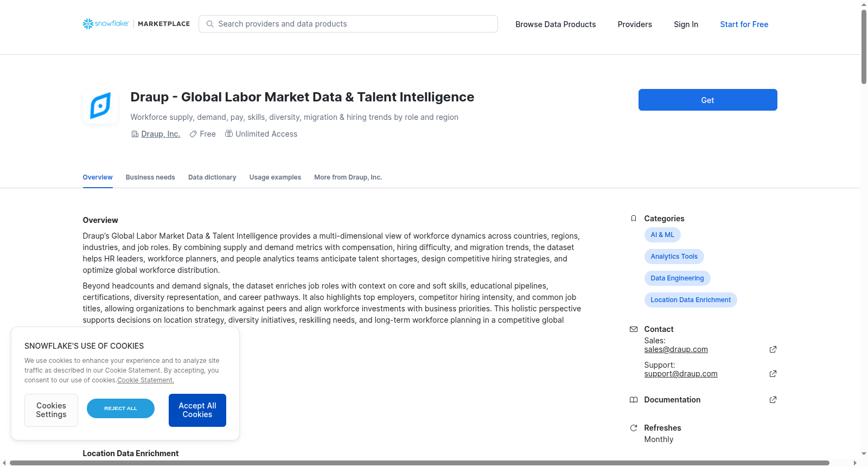This screenshot has height=467, width=868.
Task: Select the Location Data Enrichment category tag
Action: (x=691, y=300)
